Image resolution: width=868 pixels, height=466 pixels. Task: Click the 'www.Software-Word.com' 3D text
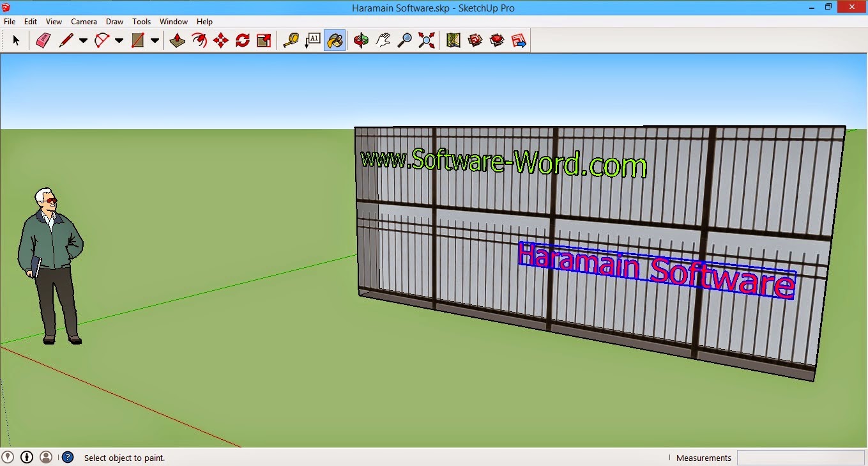(503, 163)
